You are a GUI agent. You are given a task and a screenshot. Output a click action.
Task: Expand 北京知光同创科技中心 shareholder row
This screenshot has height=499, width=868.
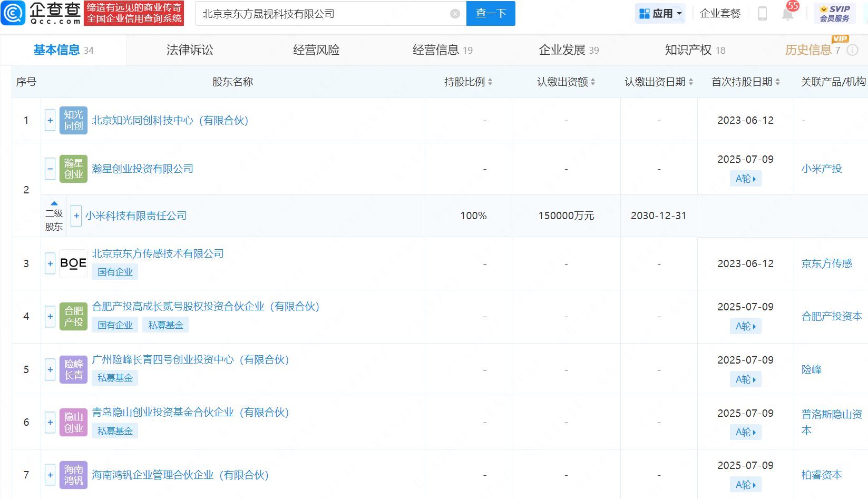coord(50,120)
